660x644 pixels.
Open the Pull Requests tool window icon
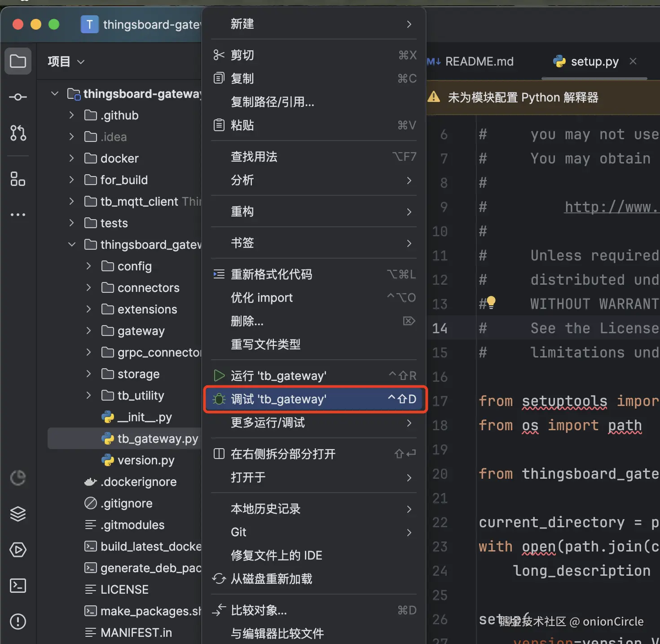click(18, 133)
